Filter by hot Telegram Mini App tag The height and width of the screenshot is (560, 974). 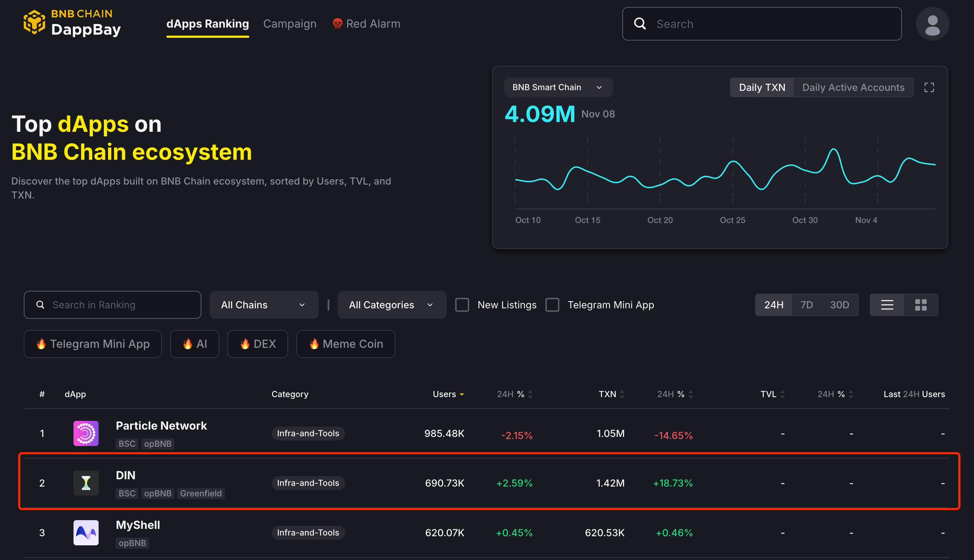pyautogui.click(x=93, y=344)
